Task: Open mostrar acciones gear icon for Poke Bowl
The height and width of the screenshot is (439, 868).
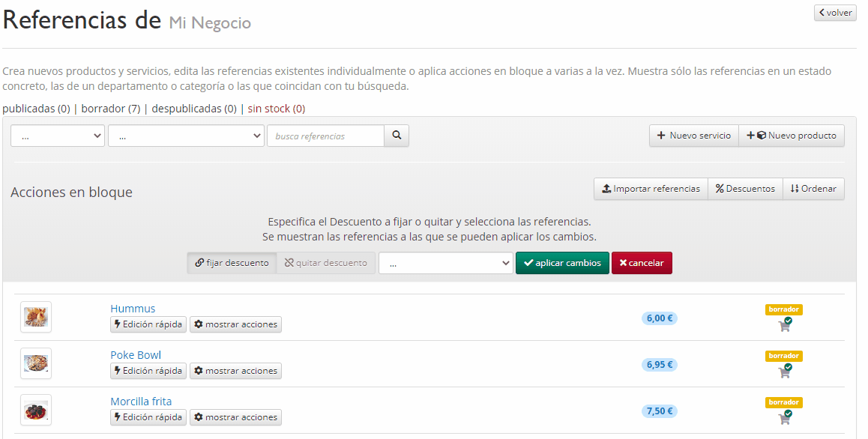Action: coord(199,371)
